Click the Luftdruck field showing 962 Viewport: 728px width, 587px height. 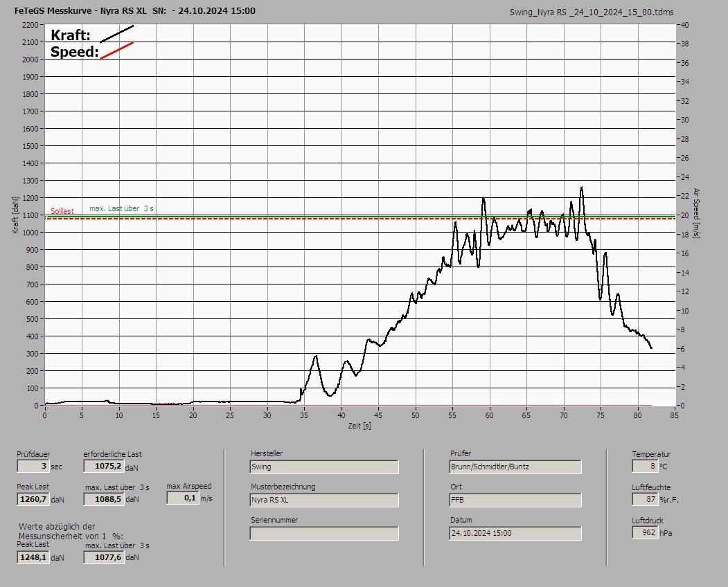point(645,532)
